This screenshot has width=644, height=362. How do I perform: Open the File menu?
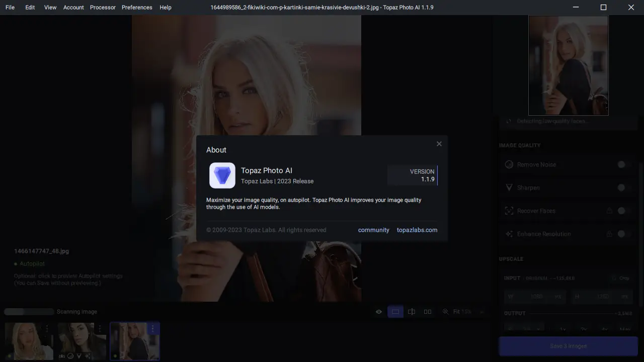pos(10,8)
